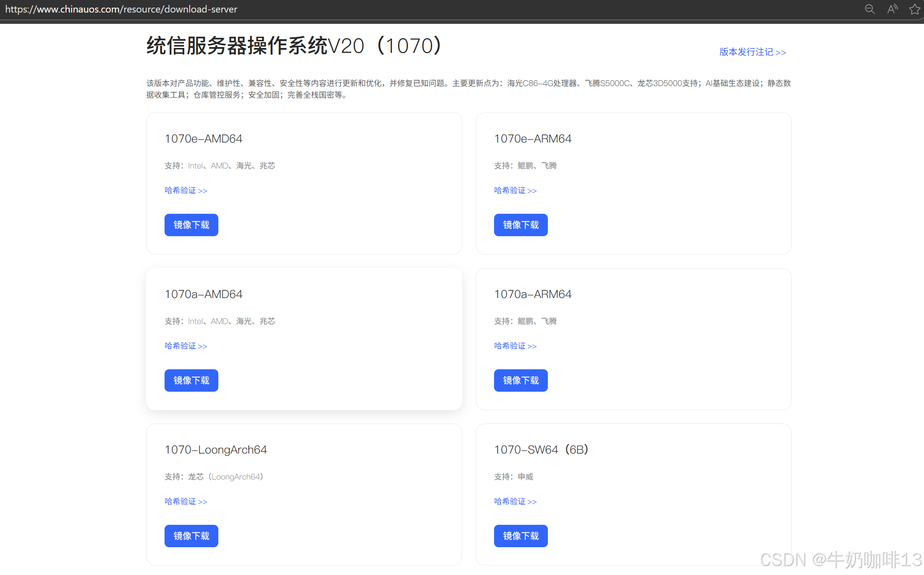Open 哈希验证 link for 1070e-AMD64

[186, 190]
